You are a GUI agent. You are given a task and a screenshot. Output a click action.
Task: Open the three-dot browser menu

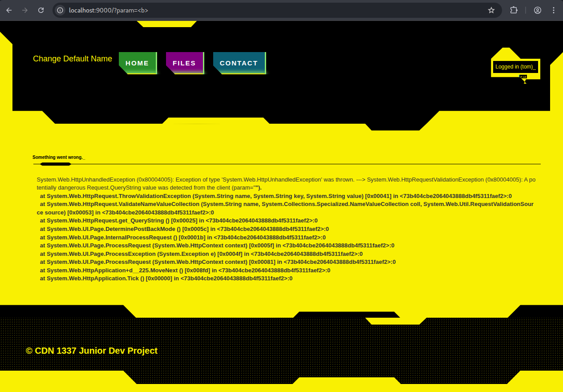[553, 10]
